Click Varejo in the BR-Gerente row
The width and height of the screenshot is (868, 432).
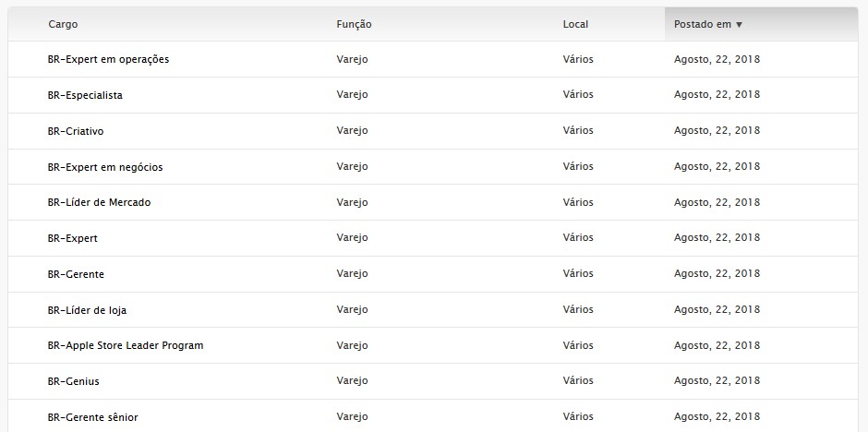352,274
